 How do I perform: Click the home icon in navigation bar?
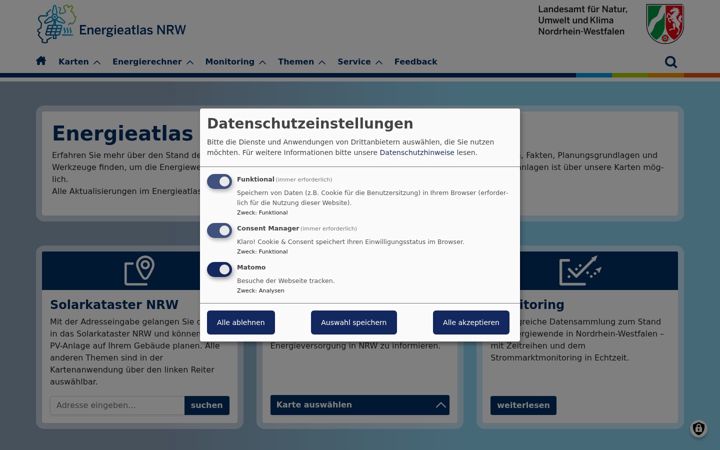(41, 61)
